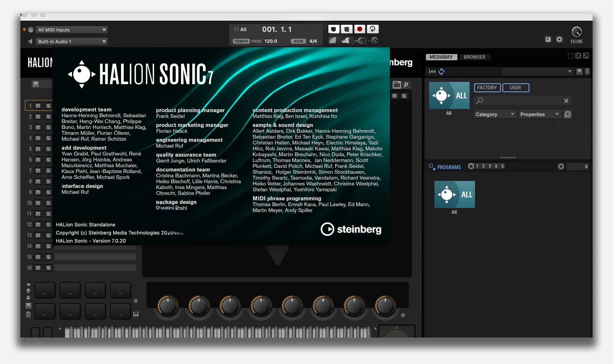Click the pop-out arrow icon in MediaBay header
The width and height of the screenshot is (613, 364).
(x=586, y=56)
